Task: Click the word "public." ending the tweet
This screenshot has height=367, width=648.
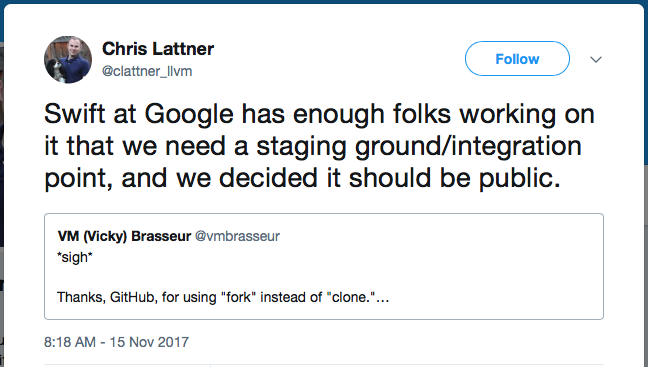Action: click(x=520, y=178)
